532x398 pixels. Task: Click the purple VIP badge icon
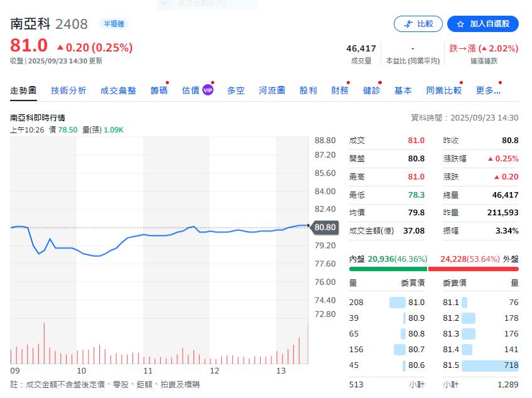click(x=208, y=90)
